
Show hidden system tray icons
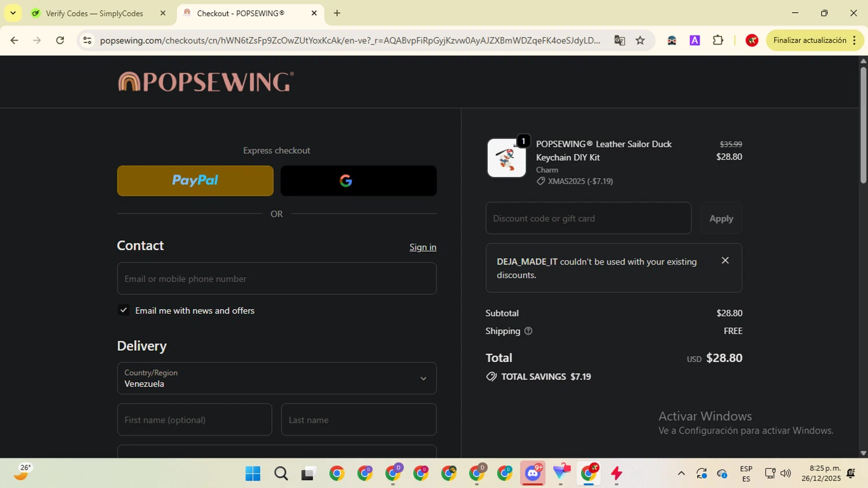(681, 474)
